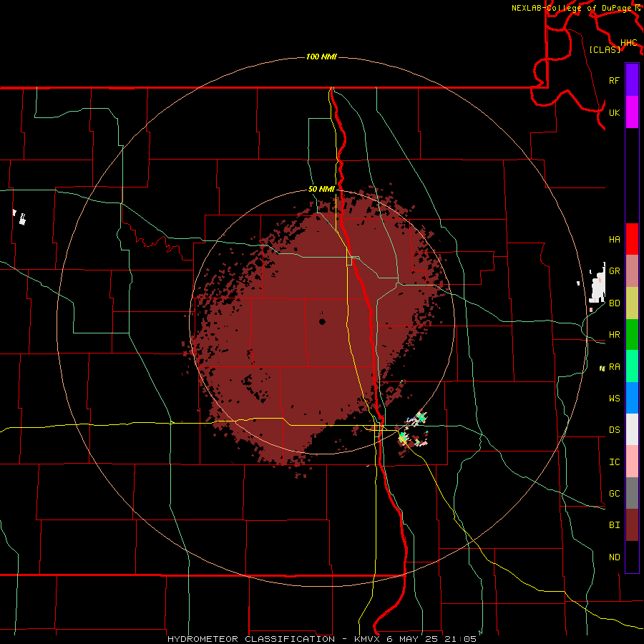This screenshot has width=644, height=644.
Task: Click the ND legend label
Action: coord(614,557)
